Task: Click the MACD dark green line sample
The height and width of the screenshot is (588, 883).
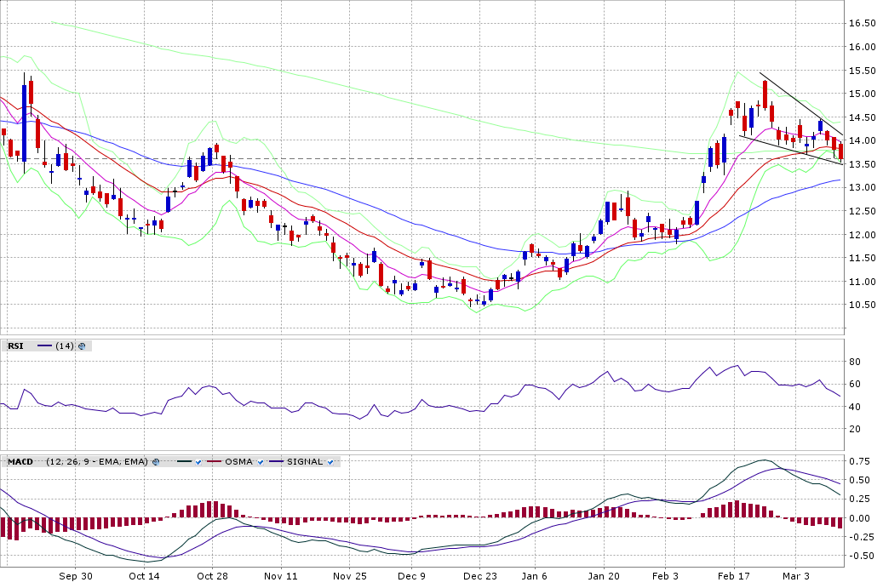Action: pyautogui.click(x=185, y=462)
